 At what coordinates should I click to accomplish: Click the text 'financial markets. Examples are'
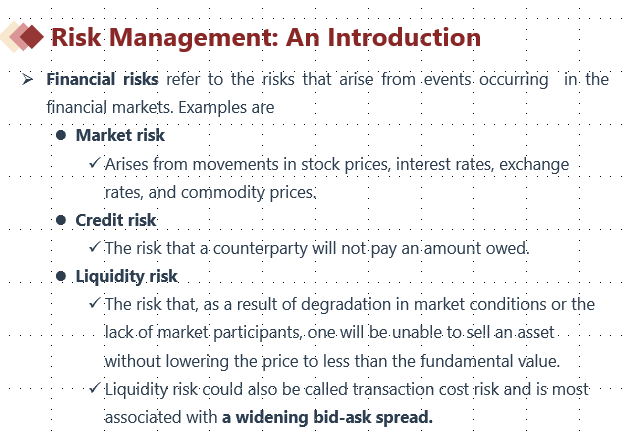(x=160, y=108)
